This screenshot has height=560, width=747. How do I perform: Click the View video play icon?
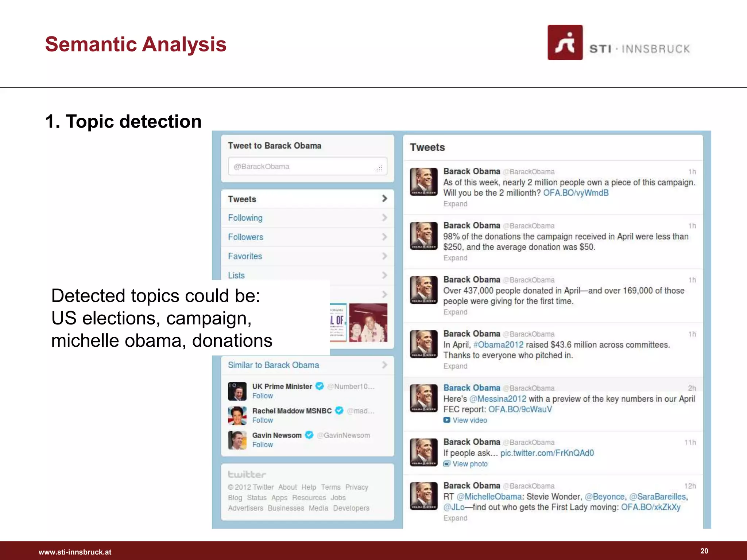pyautogui.click(x=447, y=420)
